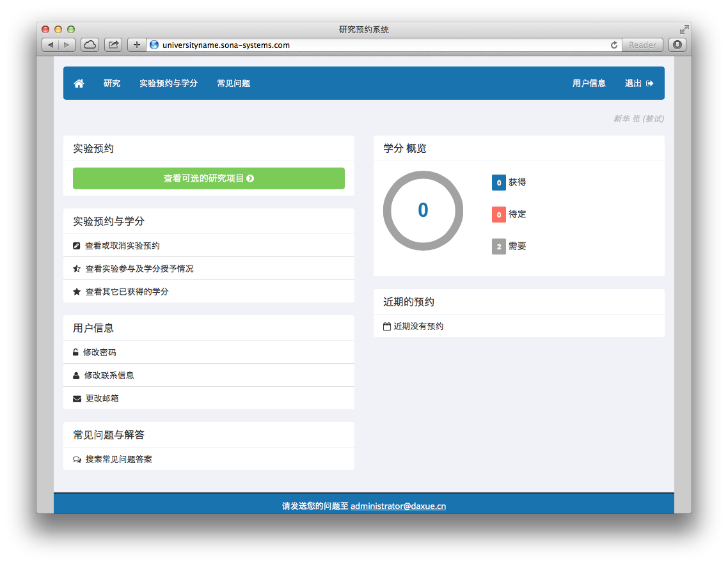Screen dimensions: 728x564
Task: Log out with 退出 link
Action: click(x=639, y=83)
